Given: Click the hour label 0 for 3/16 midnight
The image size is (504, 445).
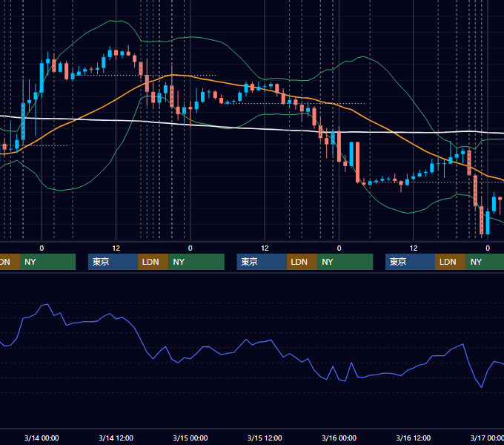Looking at the screenshot, I should click(x=339, y=248).
